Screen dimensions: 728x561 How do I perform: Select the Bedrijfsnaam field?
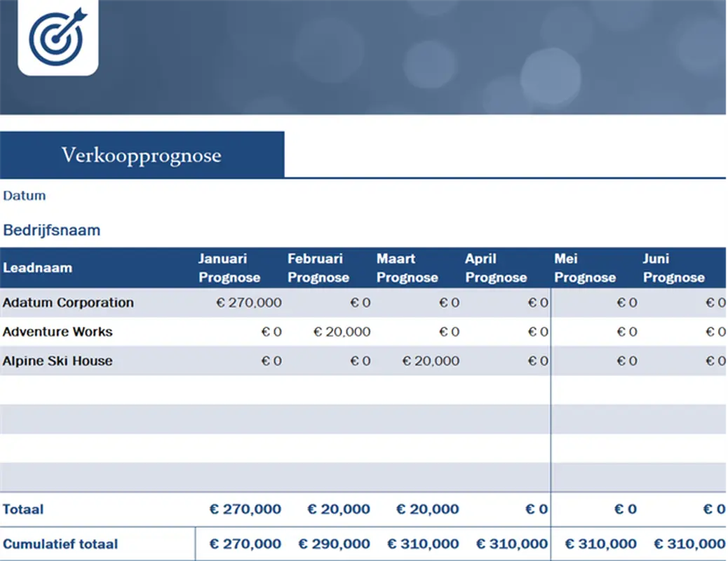52,229
